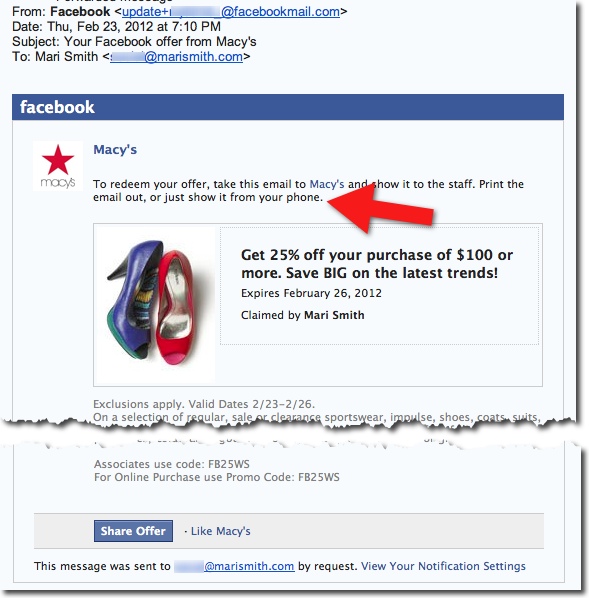Click the facebook logo in blue banner
The image size is (589, 598).
[x=57, y=107]
